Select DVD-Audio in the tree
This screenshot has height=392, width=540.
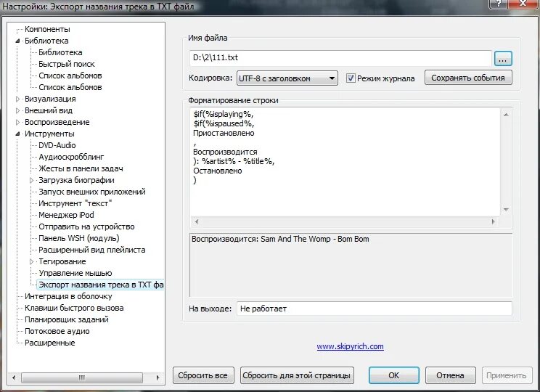tap(57, 145)
